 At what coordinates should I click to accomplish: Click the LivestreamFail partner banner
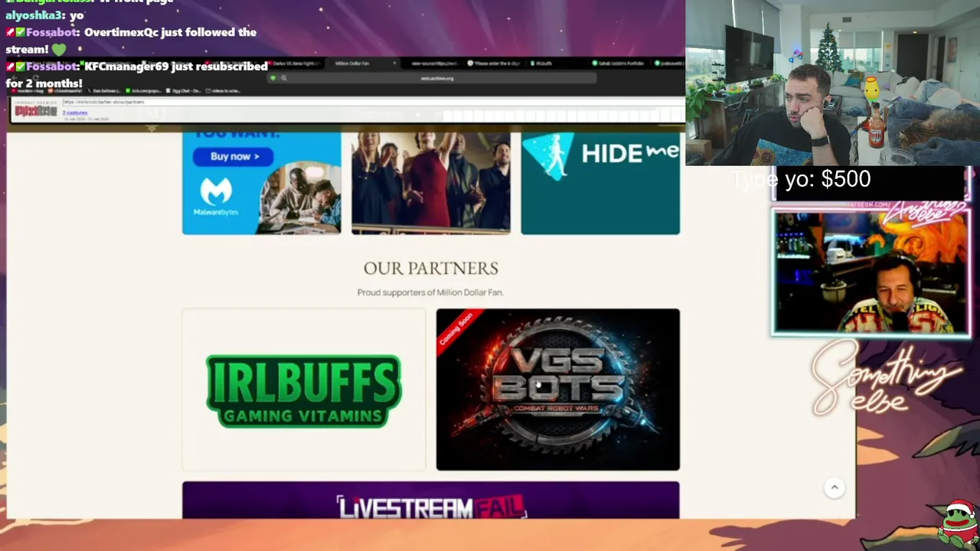[x=431, y=500]
